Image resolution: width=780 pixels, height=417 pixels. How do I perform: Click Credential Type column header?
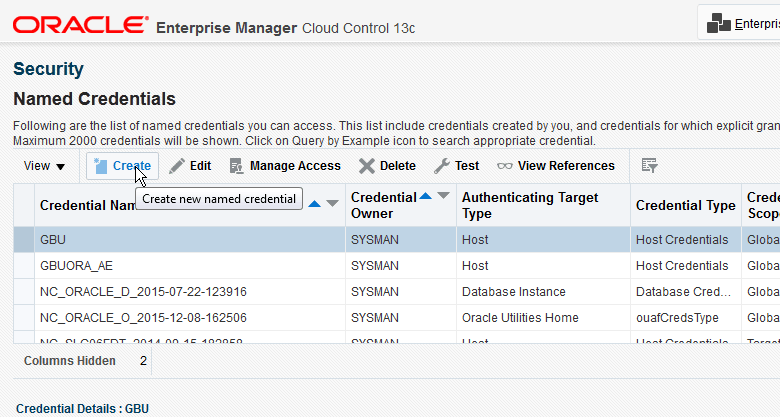click(685, 205)
